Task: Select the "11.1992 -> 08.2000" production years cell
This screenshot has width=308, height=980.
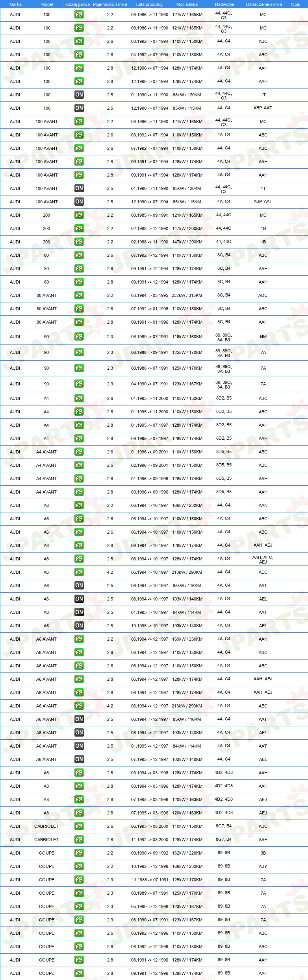Action: [x=150, y=840]
